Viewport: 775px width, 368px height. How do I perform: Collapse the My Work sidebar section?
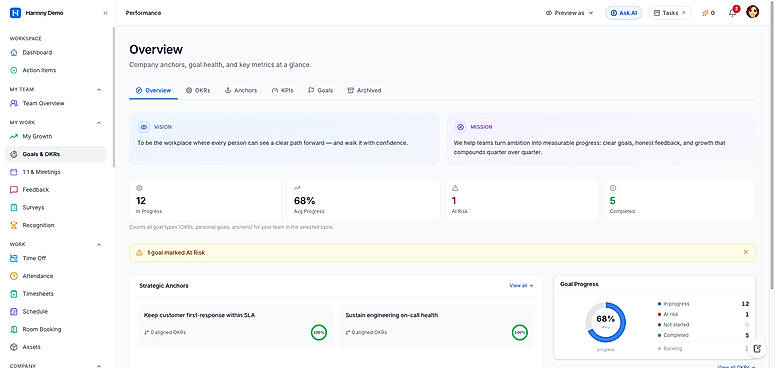tap(99, 122)
